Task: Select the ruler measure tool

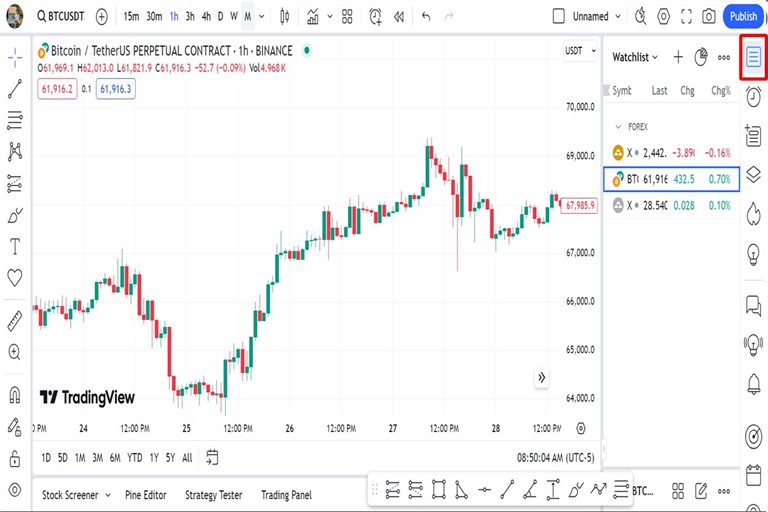Action: (15, 321)
